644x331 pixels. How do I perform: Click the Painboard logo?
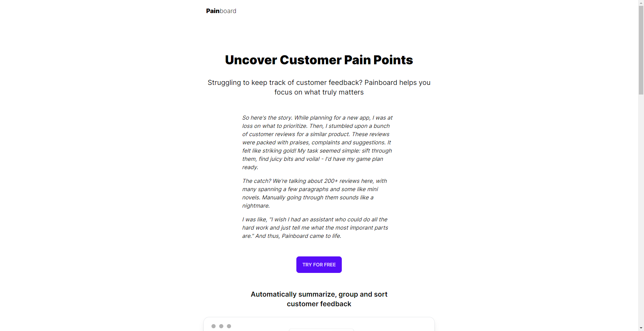click(x=221, y=11)
